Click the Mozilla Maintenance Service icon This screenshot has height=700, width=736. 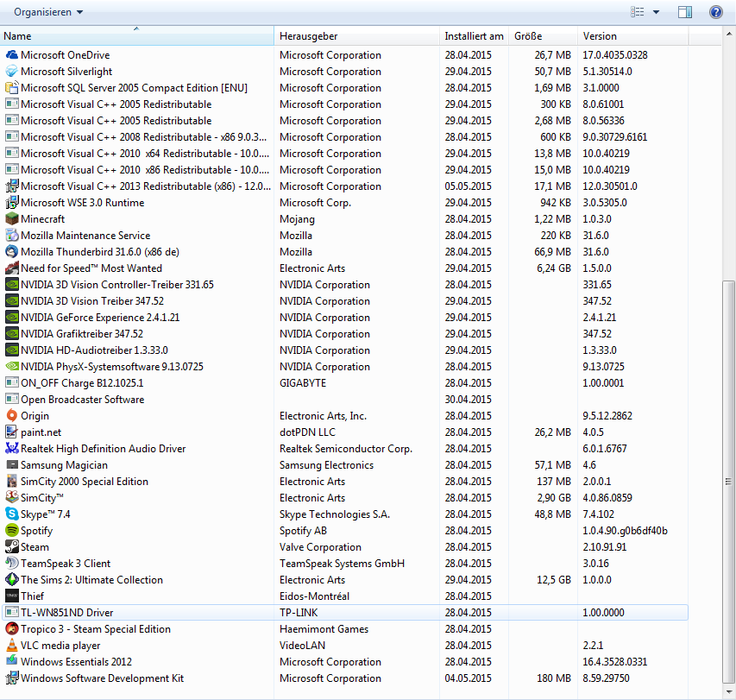12,236
